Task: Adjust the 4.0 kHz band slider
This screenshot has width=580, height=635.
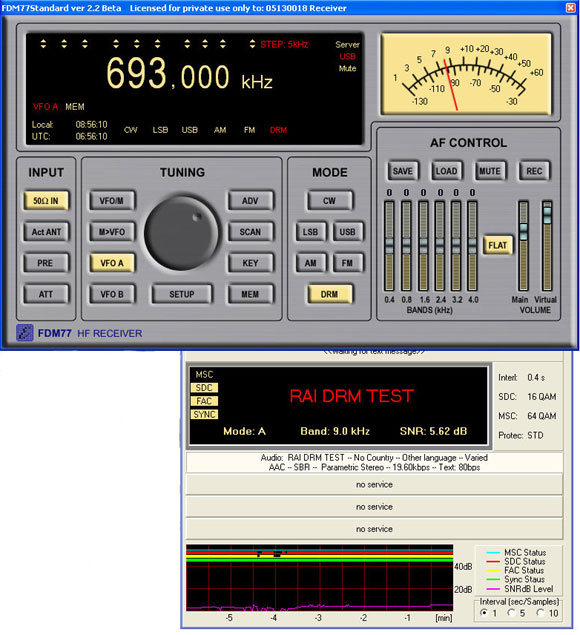Action: tap(472, 245)
